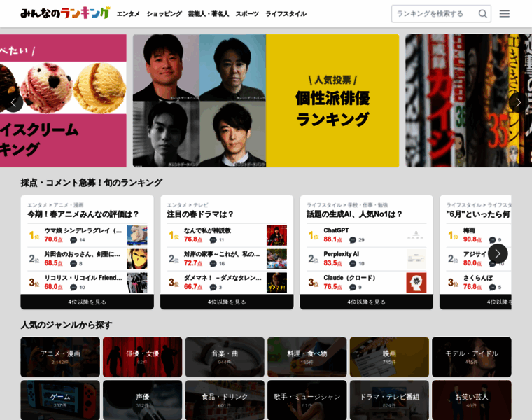This screenshot has width=532, height=420.
Task: Open the ドラマ・テレビ番組 genre tile
Action: click(x=389, y=400)
